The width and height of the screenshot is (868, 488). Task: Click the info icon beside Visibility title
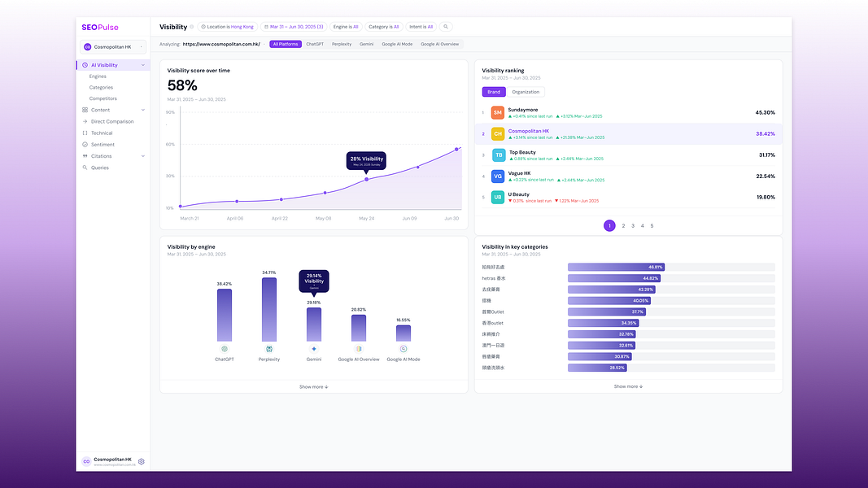[192, 27]
